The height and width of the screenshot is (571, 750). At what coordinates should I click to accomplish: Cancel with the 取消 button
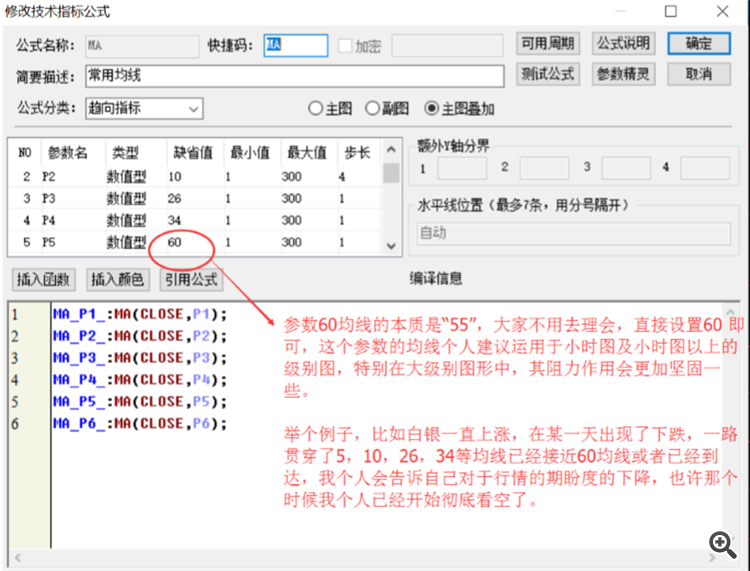click(x=699, y=74)
